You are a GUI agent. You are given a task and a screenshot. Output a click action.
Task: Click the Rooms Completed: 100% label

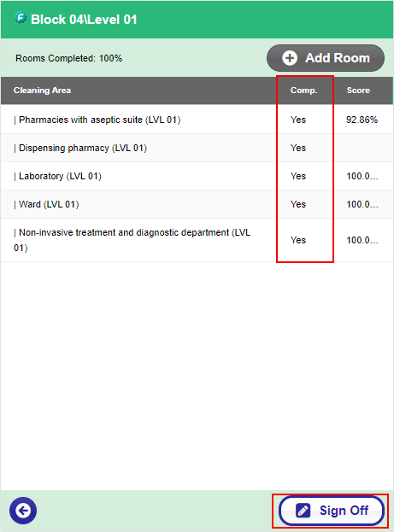[69, 58]
